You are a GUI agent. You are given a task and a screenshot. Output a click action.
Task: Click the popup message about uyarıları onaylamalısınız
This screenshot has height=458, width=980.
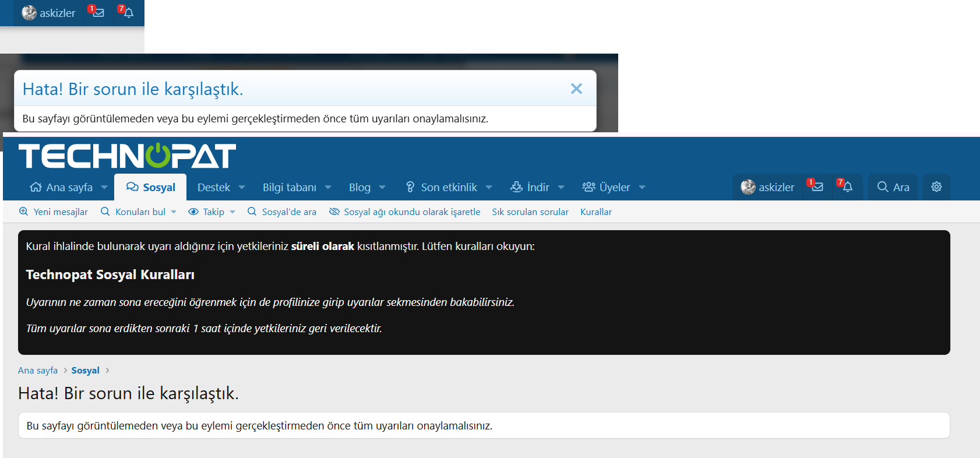click(x=255, y=118)
